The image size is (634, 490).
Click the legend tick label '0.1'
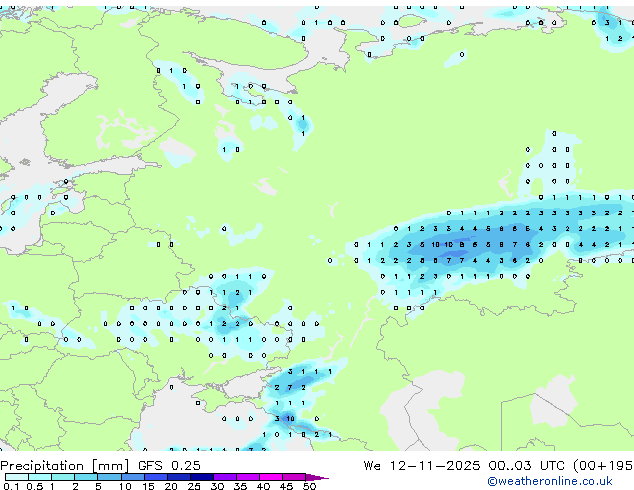click(11, 486)
